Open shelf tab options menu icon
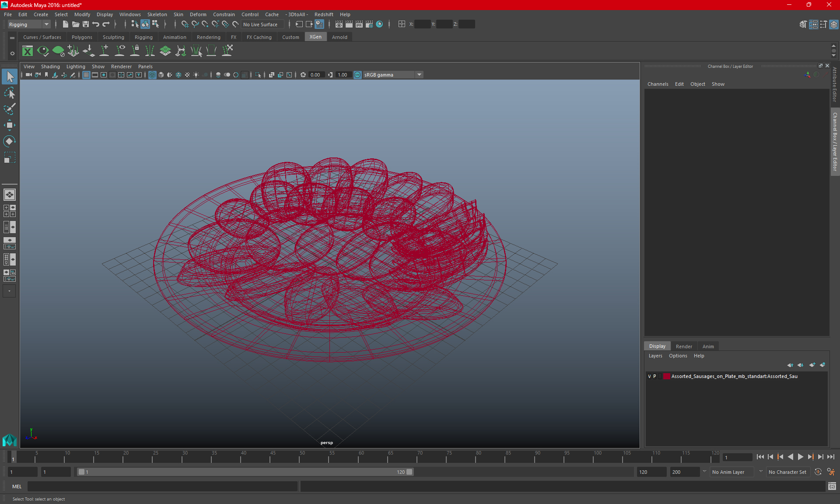This screenshot has width=840, height=504. tap(12, 38)
